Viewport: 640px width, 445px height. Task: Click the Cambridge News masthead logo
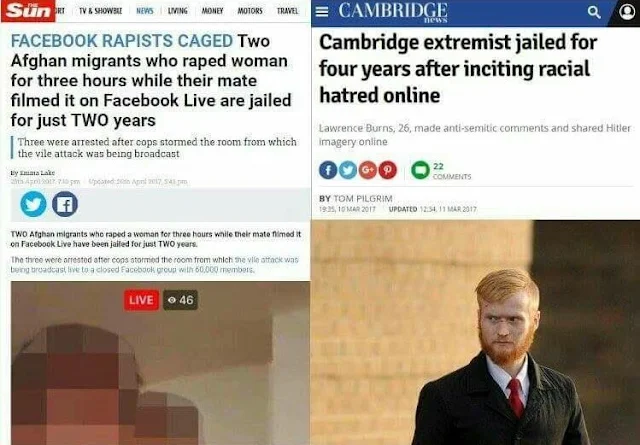pos(393,12)
